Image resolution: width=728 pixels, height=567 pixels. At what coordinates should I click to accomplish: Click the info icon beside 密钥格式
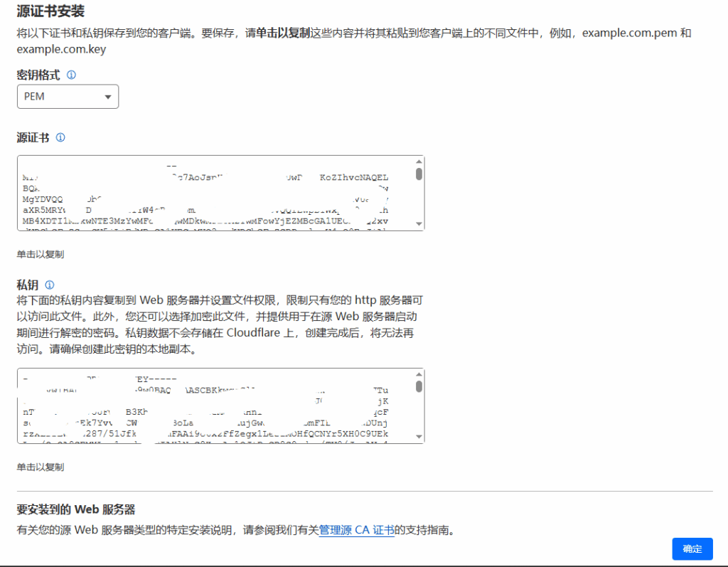(71, 75)
